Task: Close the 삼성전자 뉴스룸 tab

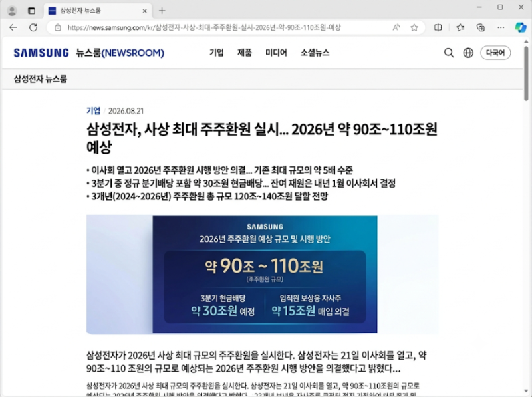Action: click(144, 11)
